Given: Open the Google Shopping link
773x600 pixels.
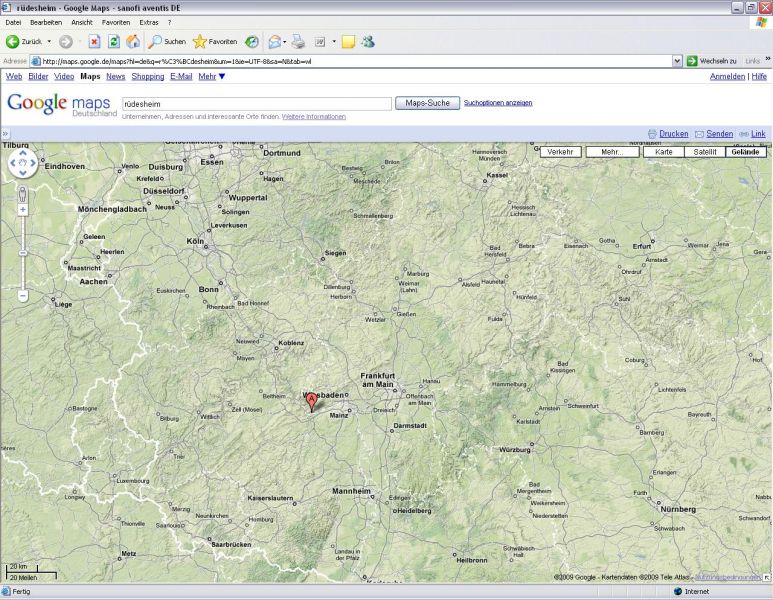Looking at the screenshot, I should pos(148,76).
